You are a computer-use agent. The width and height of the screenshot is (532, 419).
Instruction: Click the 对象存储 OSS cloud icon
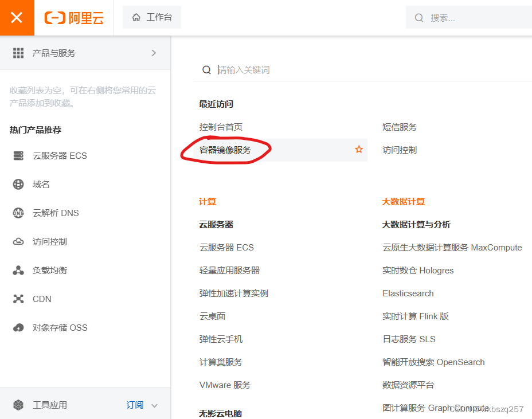pos(18,328)
